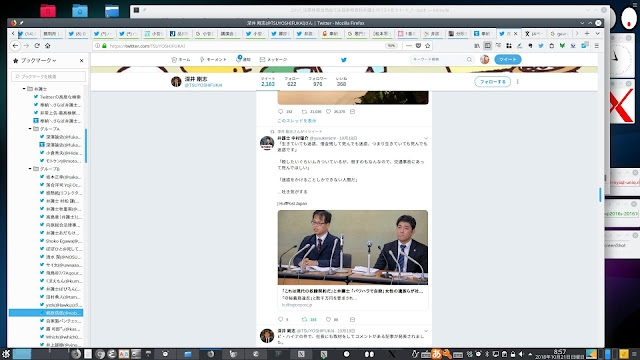Close the bookmarks sidebar with X
Viewport: 640px width, 360px height.
pos(82,60)
